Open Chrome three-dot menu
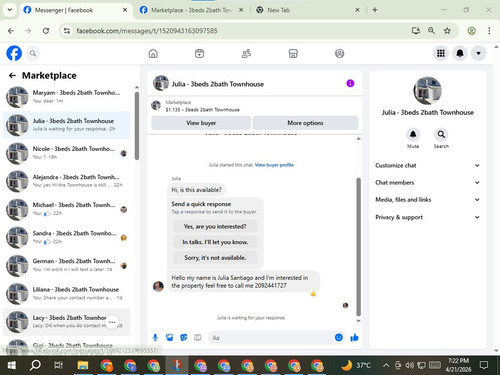 pyautogui.click(x=489, y=31)
